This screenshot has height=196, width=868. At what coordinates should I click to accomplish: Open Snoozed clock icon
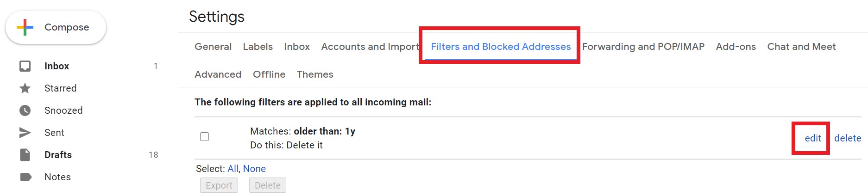tap(25, 110)
